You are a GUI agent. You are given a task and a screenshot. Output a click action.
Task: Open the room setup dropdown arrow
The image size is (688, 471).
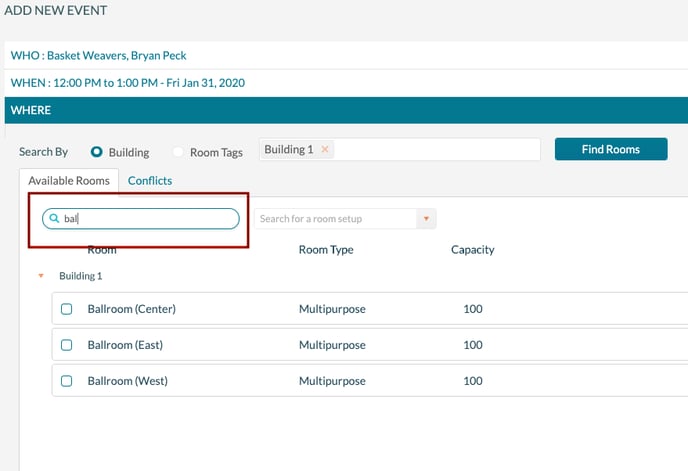click(x=426, y=219)
